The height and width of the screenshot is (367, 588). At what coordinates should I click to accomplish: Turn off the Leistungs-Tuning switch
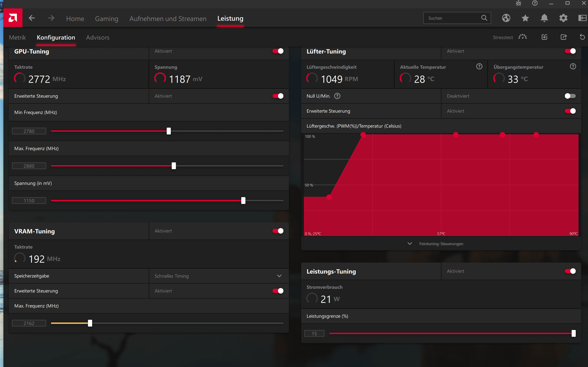click(x=570, y=271)
